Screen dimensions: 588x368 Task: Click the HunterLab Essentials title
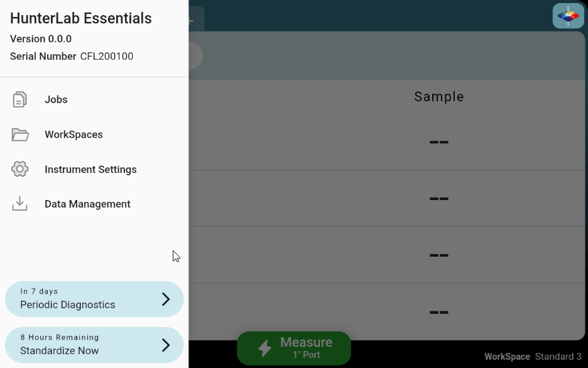coord(81,18)
